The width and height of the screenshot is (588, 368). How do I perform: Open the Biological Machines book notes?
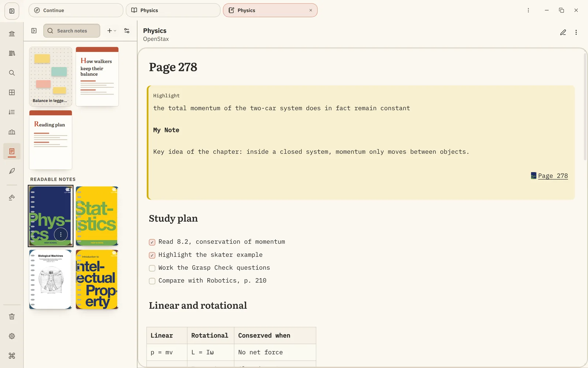51,280
